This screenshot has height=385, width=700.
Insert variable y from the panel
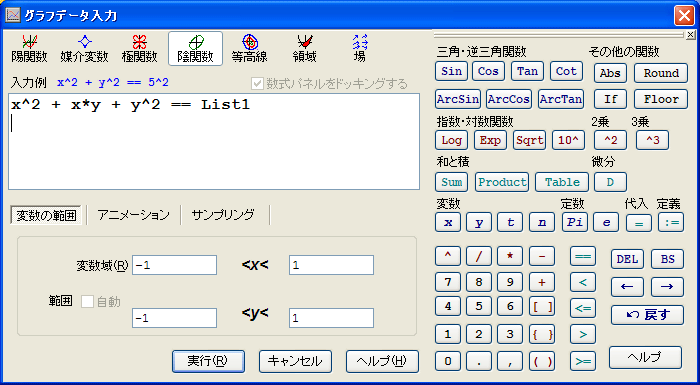tap(479, 222)
